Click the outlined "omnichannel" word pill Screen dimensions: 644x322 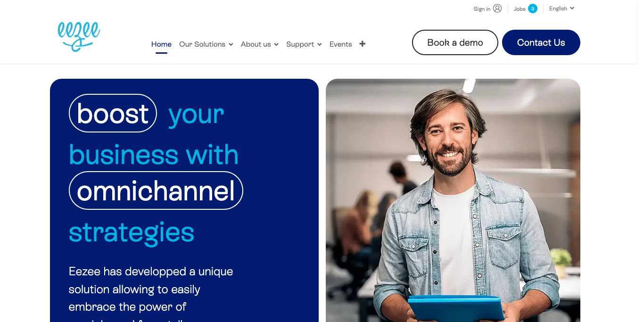(x=156, y=191)
